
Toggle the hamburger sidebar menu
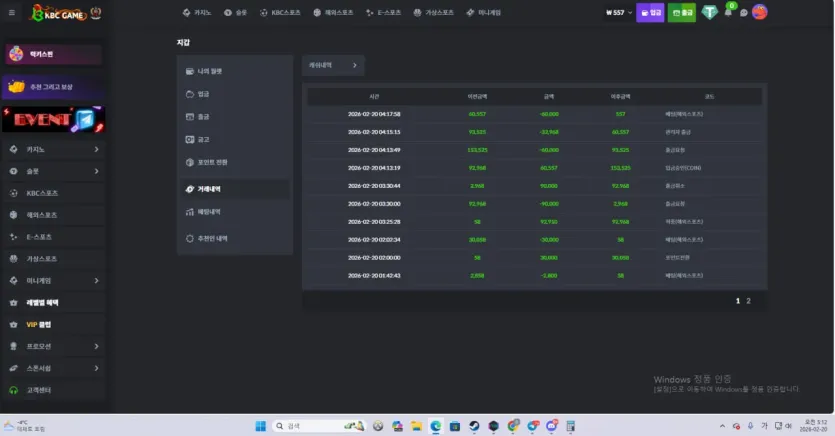pos(12,12)
